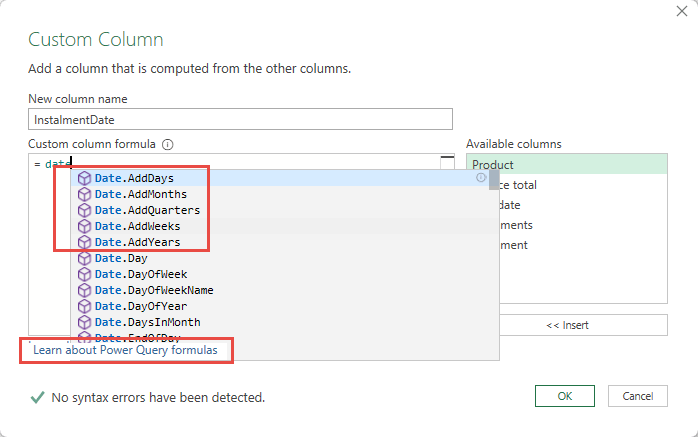The height and width of the screenshot is (437, 698).
Task: Click the cube icon beside Date.DayOfWeek
Action: 84,274
